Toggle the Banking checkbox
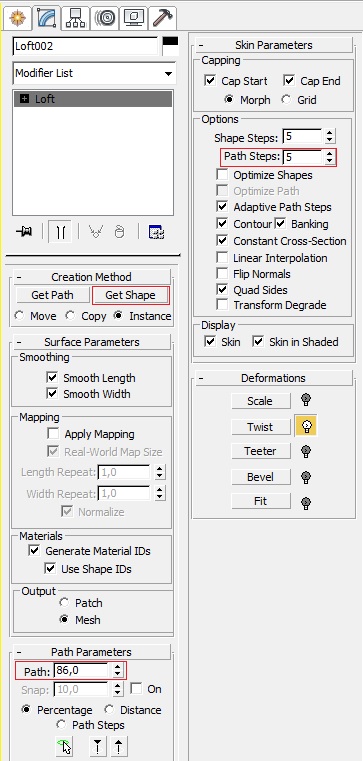 point(280,224)
